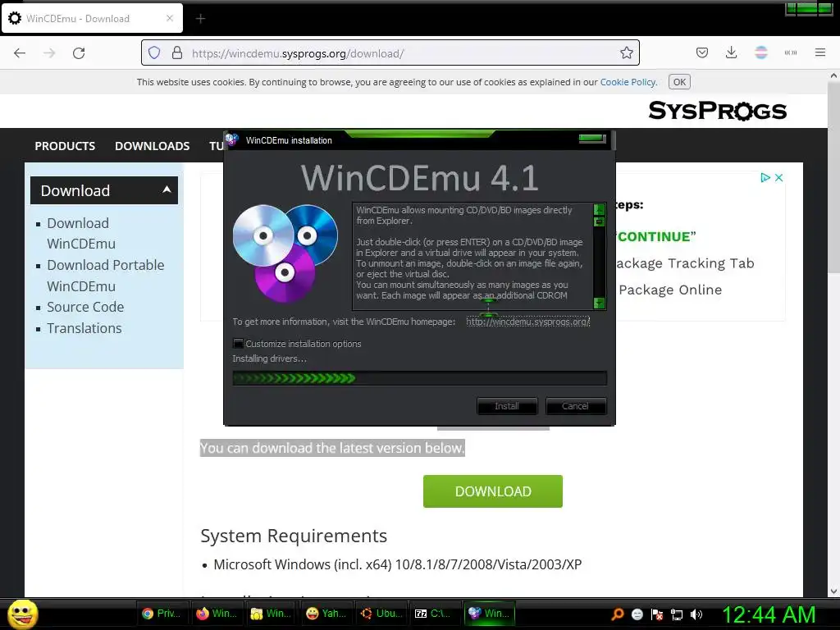
Task: Switch to Ubu... taskbar window
Action: 381,614
